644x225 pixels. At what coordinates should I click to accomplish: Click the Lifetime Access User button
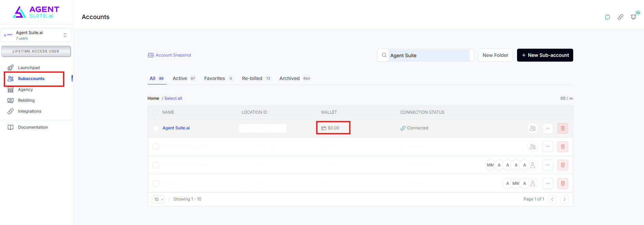36,51
